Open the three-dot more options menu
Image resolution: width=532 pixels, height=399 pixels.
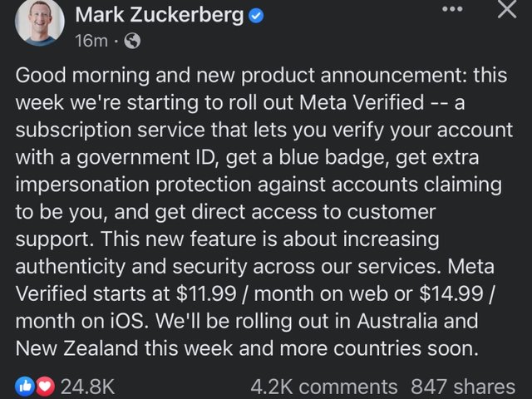click(x=451, y=10)
